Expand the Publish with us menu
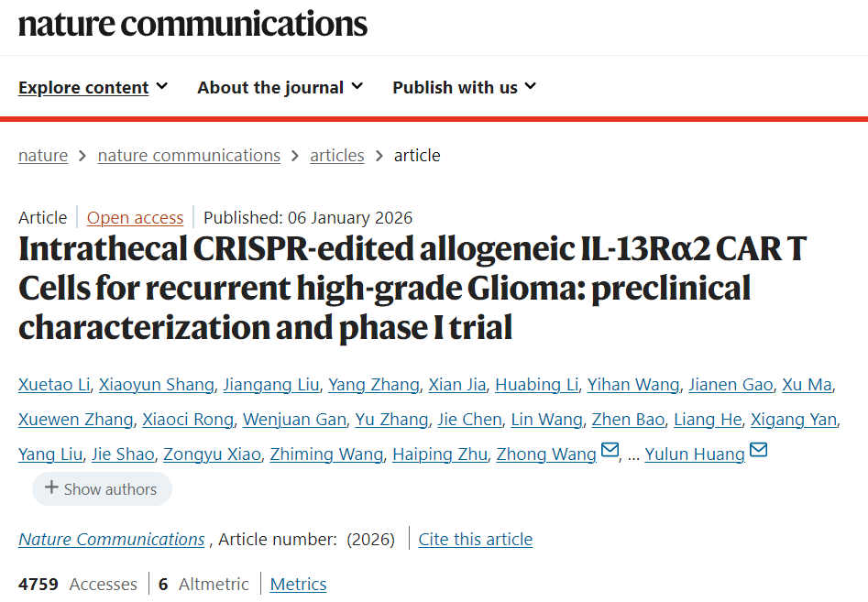 464,88
